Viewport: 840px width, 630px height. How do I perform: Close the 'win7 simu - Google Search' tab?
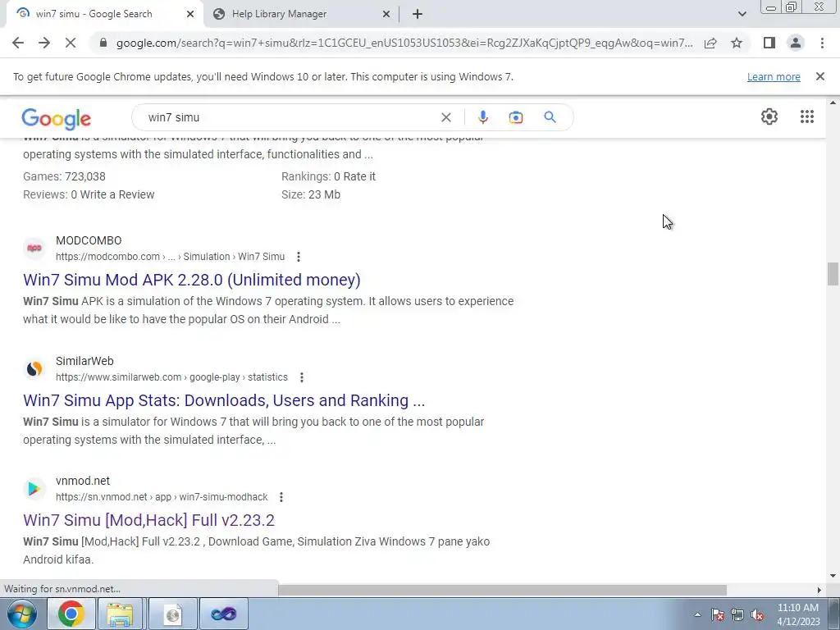[x=190, y=14]
